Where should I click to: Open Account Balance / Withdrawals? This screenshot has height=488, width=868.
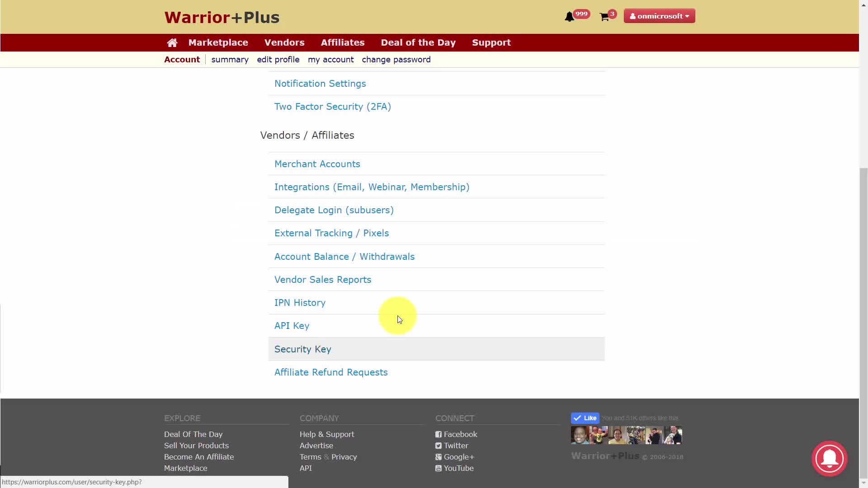344,257
